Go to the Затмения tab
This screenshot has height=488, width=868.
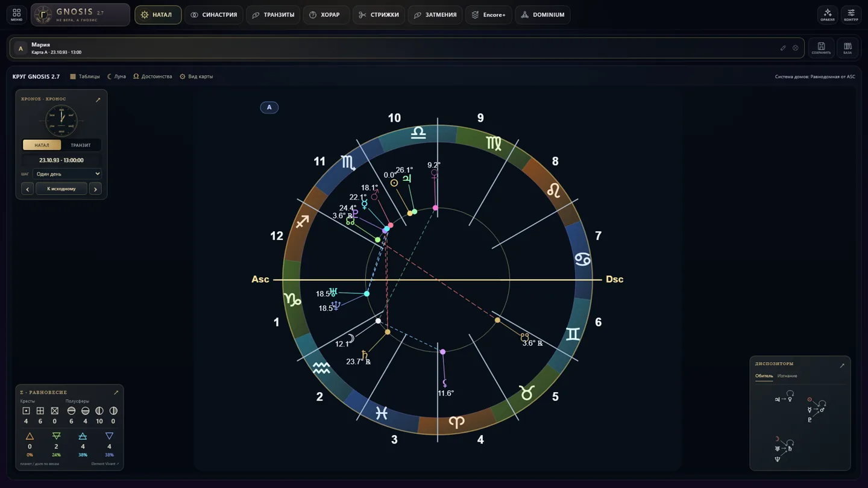[435, 14]
